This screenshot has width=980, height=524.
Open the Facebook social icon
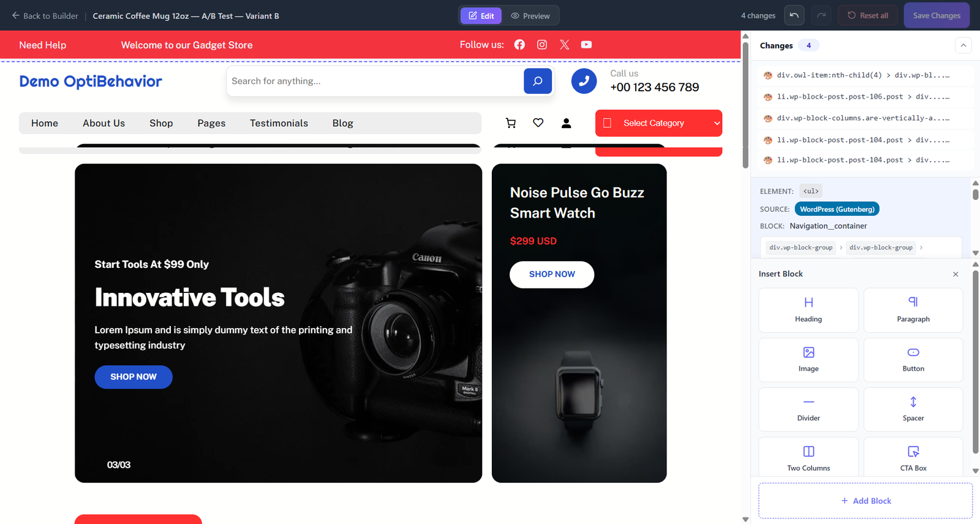[x=519, y=45]
